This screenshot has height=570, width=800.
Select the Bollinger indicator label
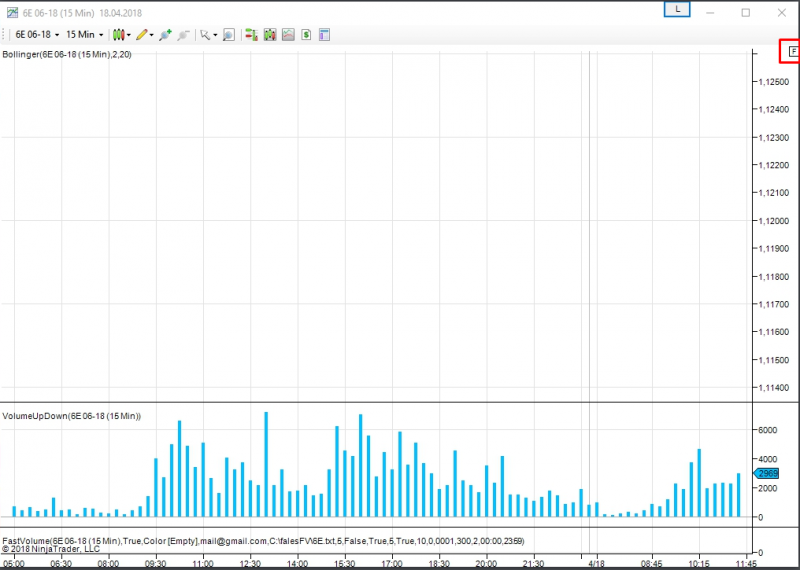67,54
